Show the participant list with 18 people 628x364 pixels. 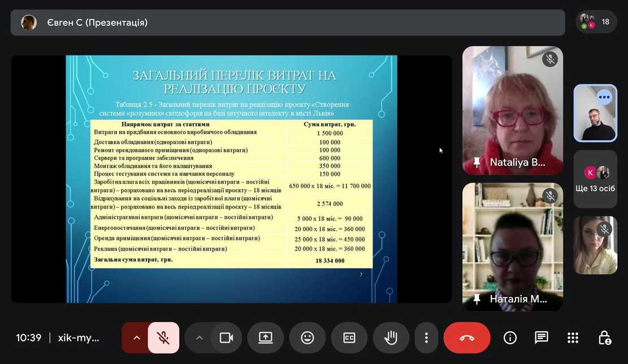click(596, 22)
